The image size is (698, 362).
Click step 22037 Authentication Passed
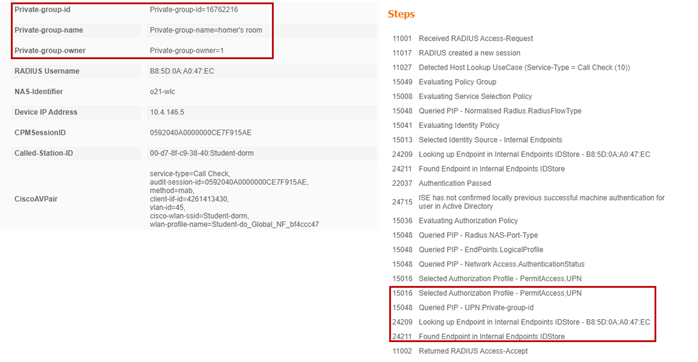click(x=442, y=183)
